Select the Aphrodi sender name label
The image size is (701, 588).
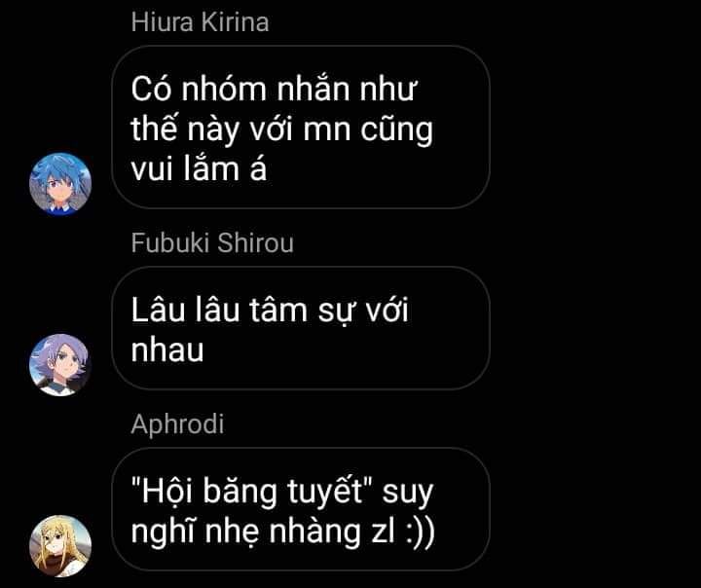pos(177,423)
